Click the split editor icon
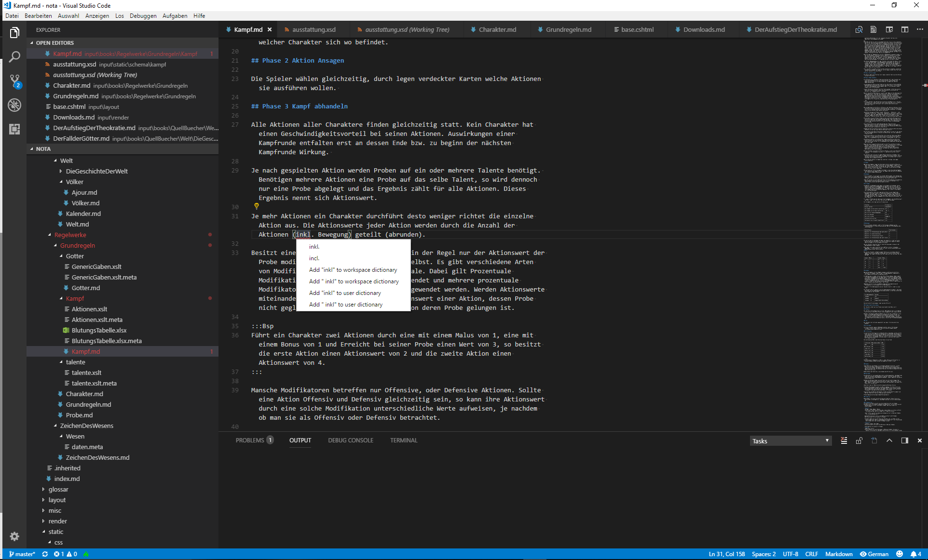Viewport: 928px width, 560px height. pos(905,29)
